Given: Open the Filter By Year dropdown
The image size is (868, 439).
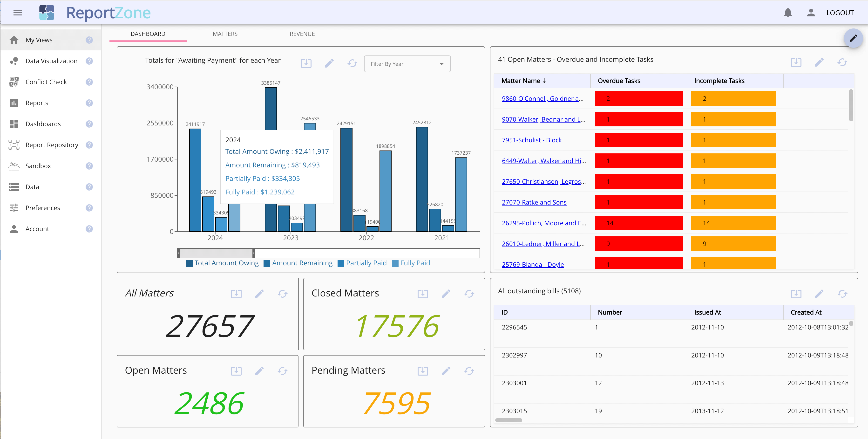Looking at the screenshot, I should tap(407, 64).
